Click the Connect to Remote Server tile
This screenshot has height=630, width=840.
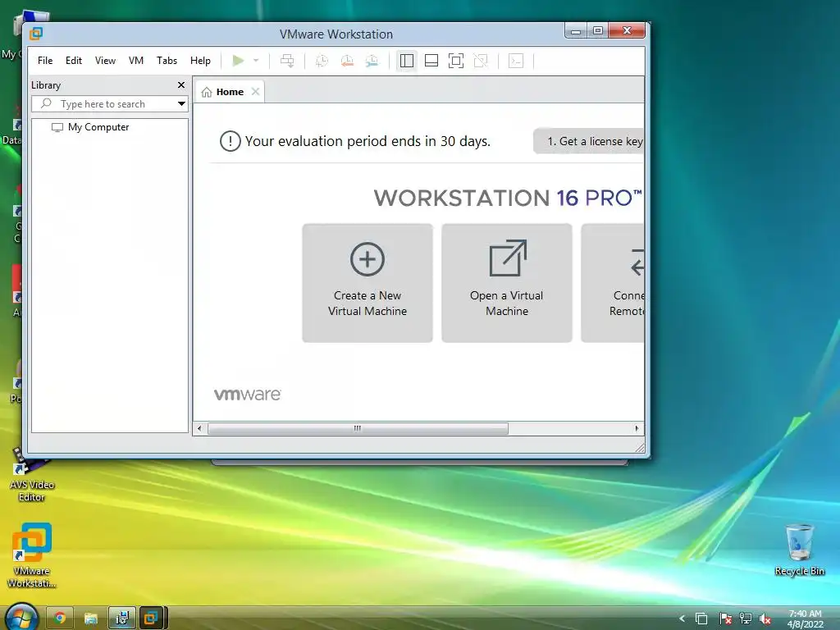click(x=613, y=283)
